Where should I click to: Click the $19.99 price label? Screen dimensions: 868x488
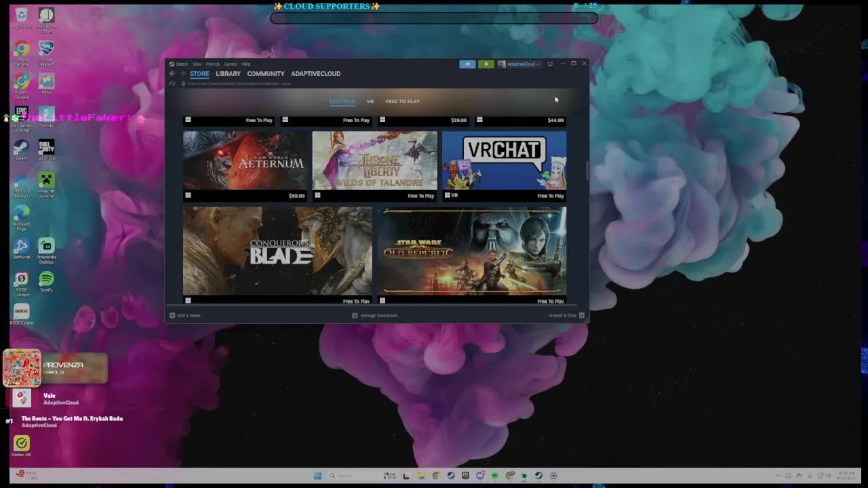pos(458,121)
